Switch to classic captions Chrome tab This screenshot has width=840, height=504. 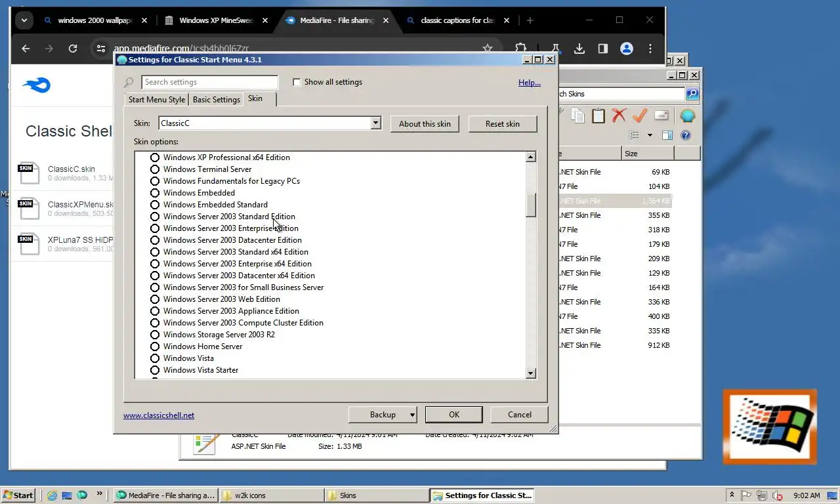pyautogui.click(x=457, y=20)
